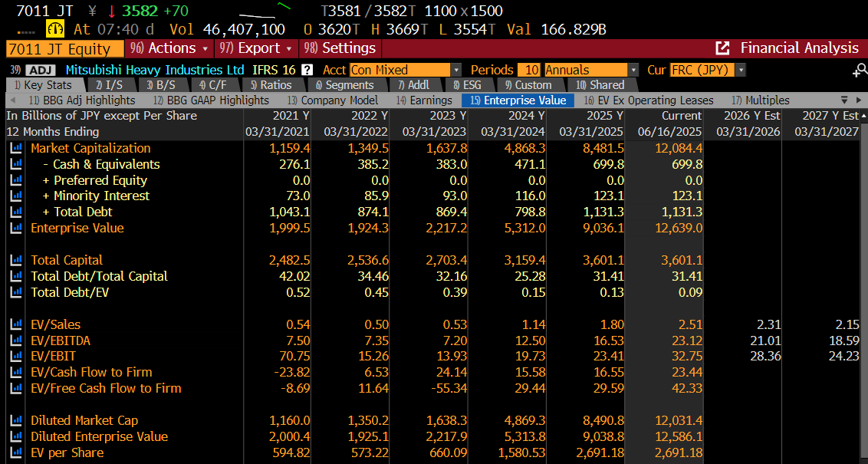Click the scroll-up arrow beside 2027 Y Est

[863, 116]
